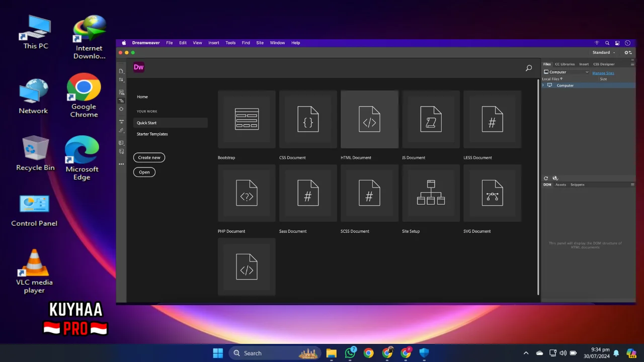Open WhatsApp from the taskbar
The height and width of the screenshot is (362, 644).
350,353
